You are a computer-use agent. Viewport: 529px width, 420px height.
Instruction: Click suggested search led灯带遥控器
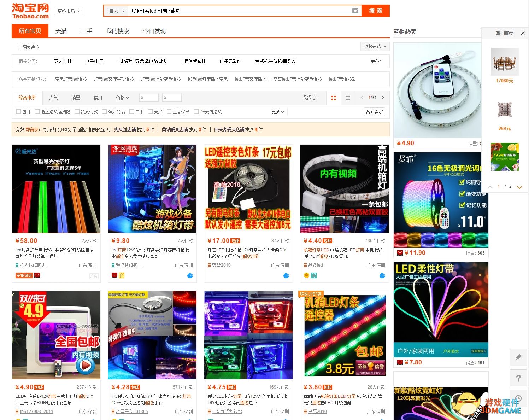coord(342,79)
